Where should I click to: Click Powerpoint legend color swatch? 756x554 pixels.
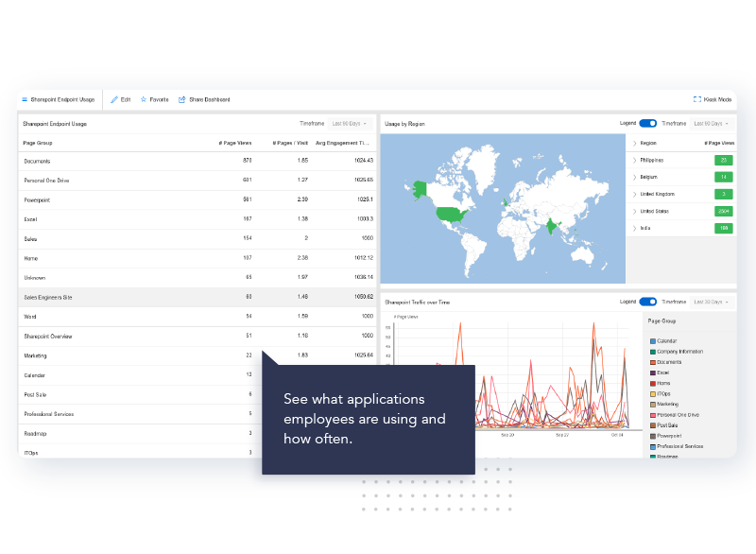653,436
